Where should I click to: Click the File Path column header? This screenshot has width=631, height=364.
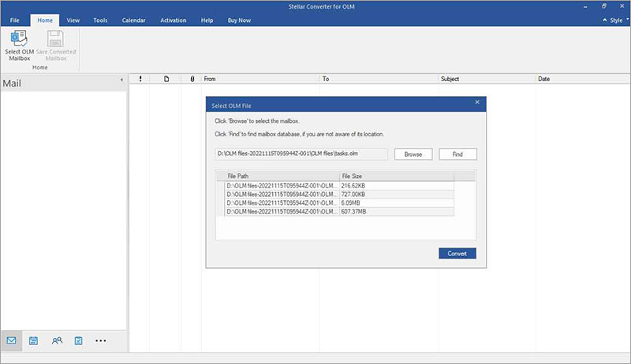[282, 176]
